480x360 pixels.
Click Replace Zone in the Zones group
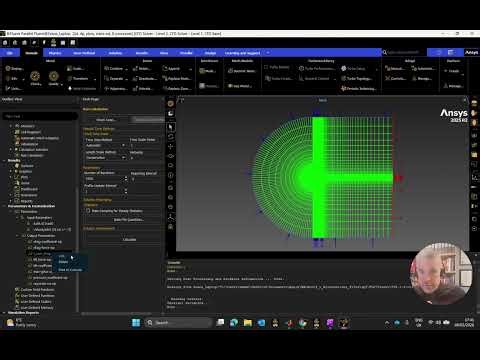point(177,89)
